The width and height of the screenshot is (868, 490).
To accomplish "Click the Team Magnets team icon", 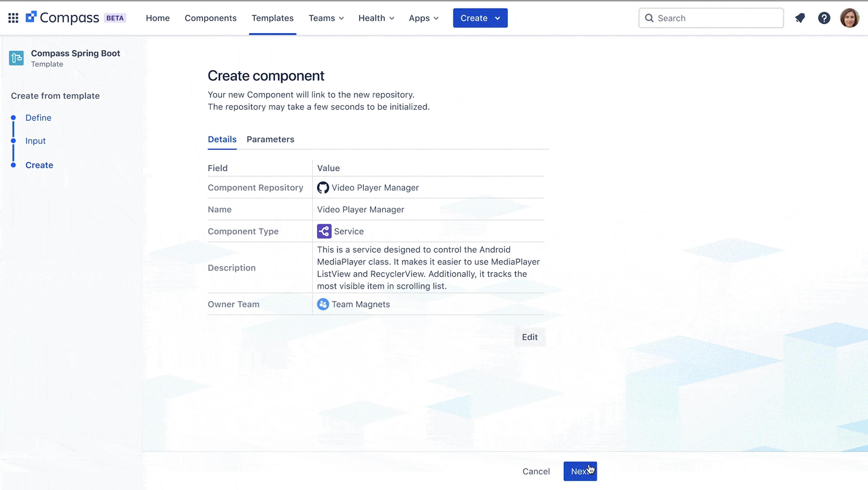I will (323, 304).
